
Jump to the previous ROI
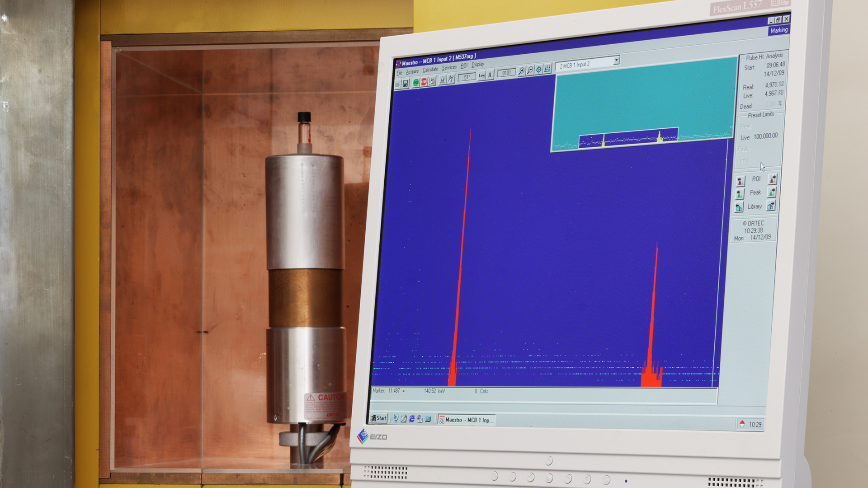pyautogui.click(x=740, y=182)
